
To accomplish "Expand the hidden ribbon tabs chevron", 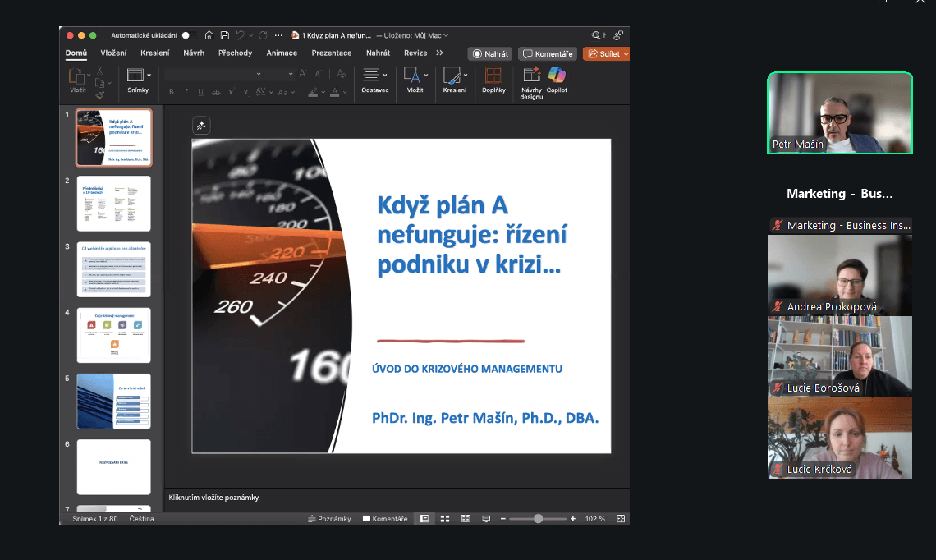I will point(439,53).
